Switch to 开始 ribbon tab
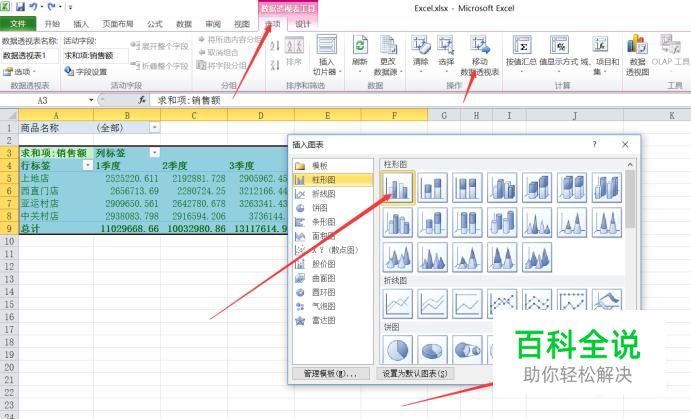Viewport: 691px width, 419px height. click(x=52, y=24)
